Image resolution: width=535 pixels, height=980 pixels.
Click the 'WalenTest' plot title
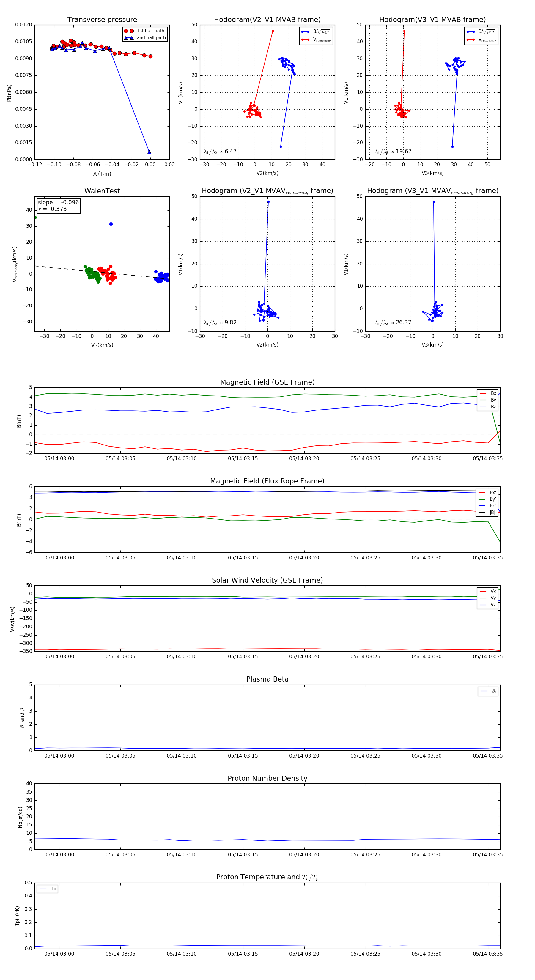[102, 191]
